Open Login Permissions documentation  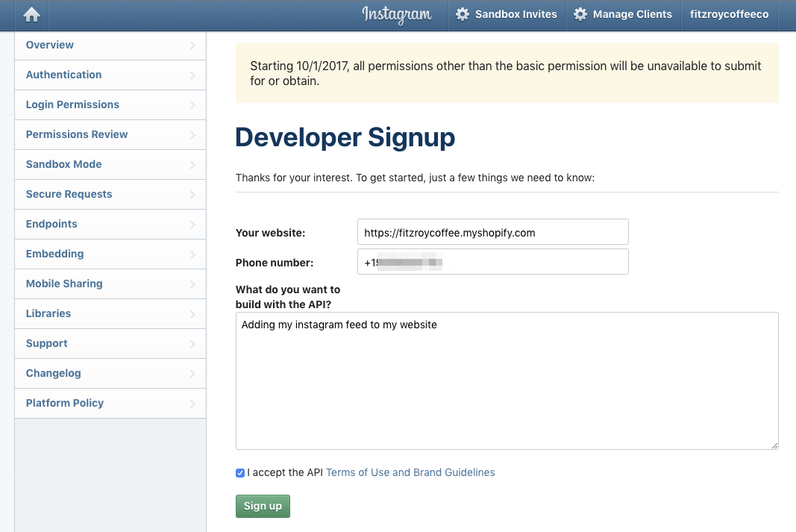tap(110, 105)
